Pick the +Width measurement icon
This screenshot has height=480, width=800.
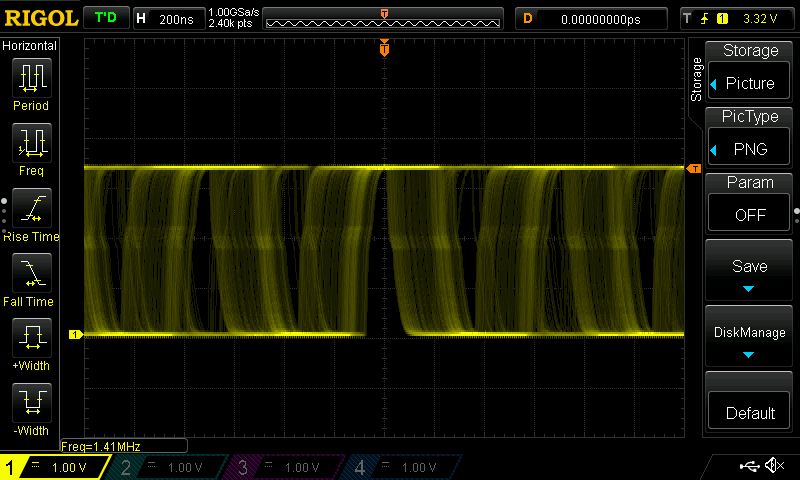(31, 338)
